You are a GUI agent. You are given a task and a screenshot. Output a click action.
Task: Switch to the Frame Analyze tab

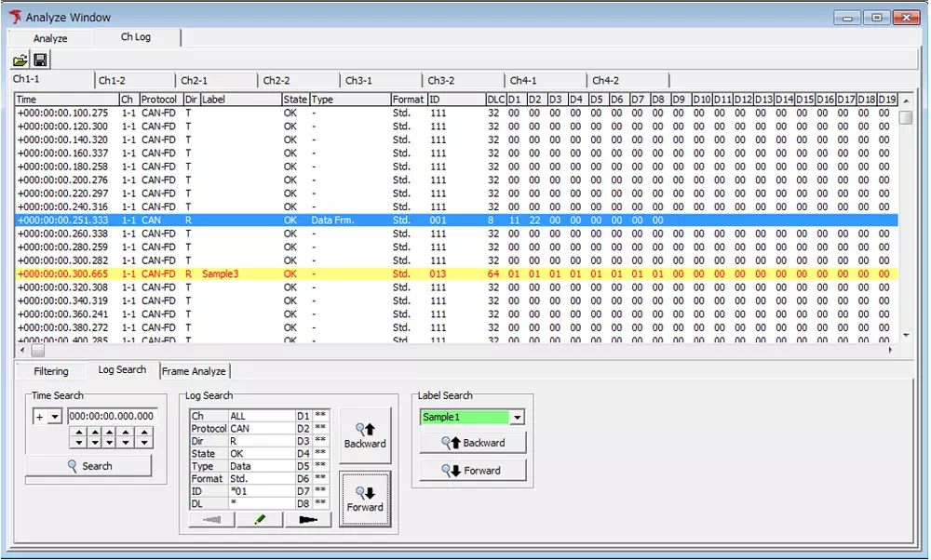click(x=194, y=371)
